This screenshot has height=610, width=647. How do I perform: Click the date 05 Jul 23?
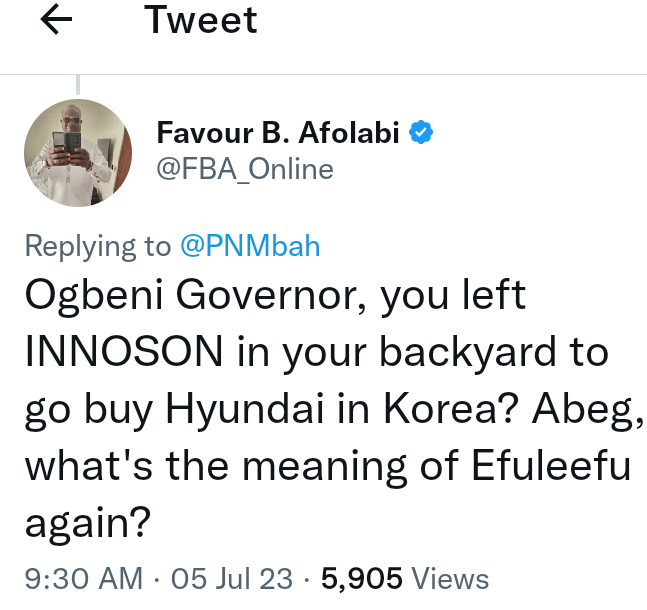click(x=232, y=578)
